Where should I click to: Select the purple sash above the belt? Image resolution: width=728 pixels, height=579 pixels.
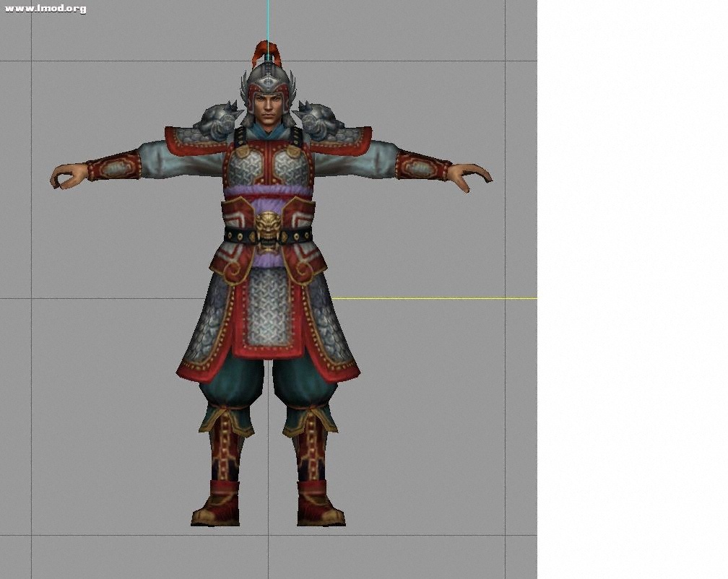pos(268,193)
